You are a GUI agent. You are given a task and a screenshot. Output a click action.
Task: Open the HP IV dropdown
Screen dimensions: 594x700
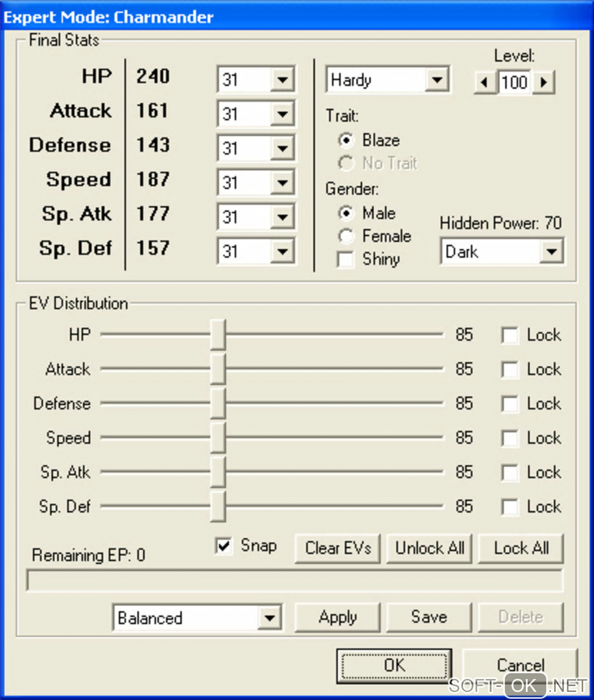tap(282, 80)
